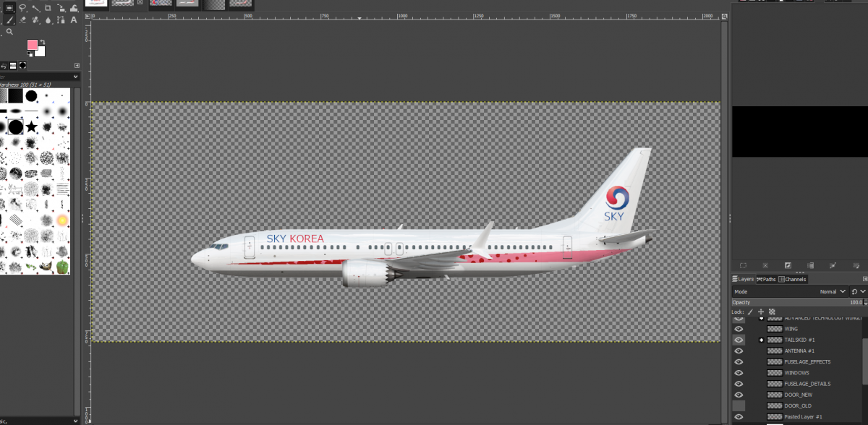The height and width of the screenshot is (425, 868).
Task: Click the TAILSKID #1 layer link toggle
Action: point(761,340)
